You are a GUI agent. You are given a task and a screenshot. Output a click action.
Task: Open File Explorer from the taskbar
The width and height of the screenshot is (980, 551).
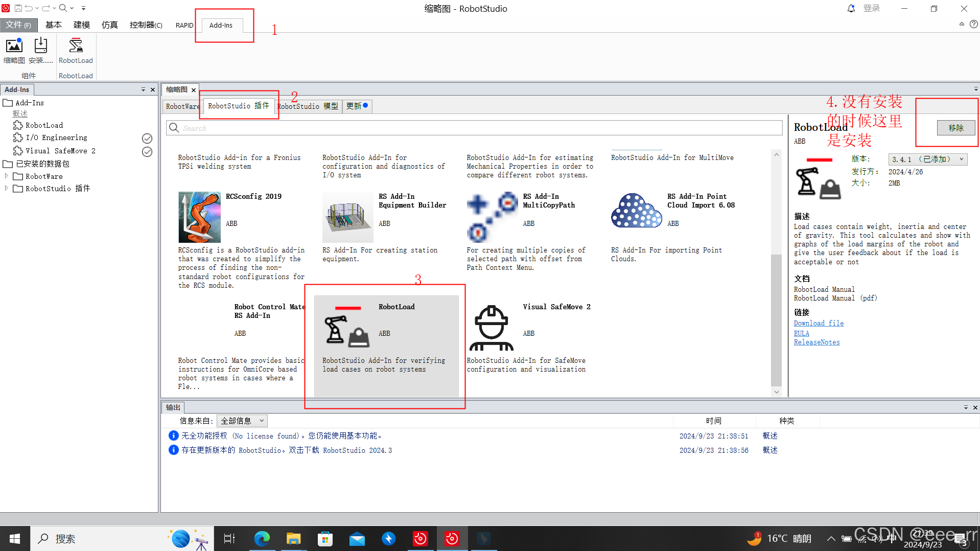tap(293, 539)
